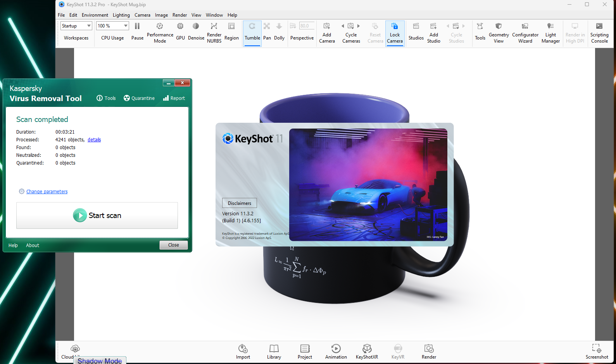Open the Workspaces dropdown showing Startup
616x364 pixels.
click(x=76, y=26)
